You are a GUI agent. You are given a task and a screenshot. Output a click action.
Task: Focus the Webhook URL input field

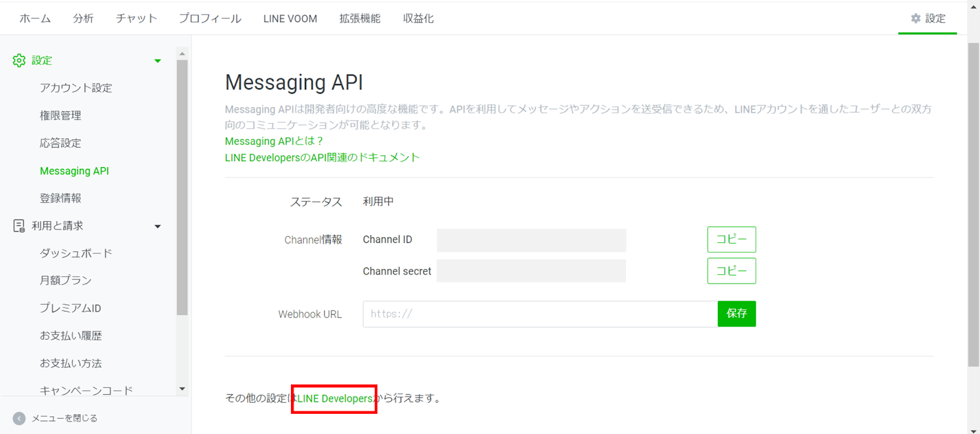pos(540,313)
